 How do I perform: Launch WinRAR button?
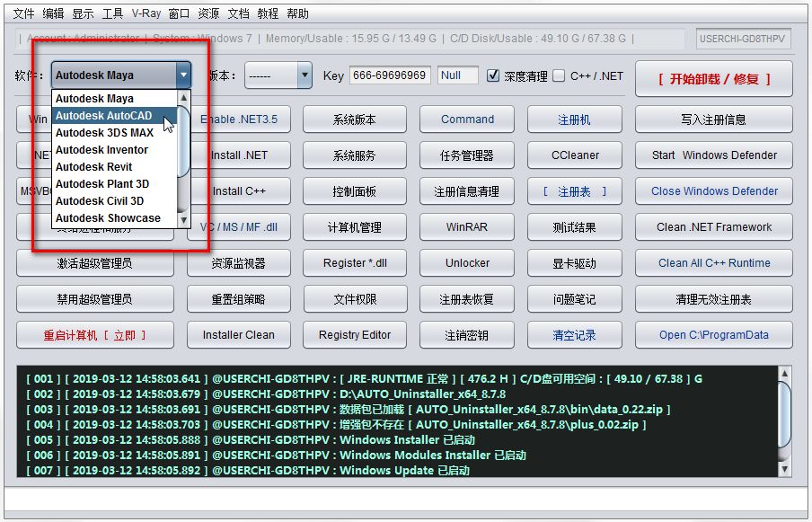[x=467, y=226]
